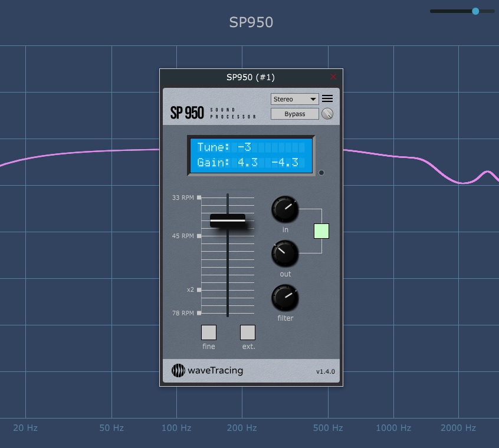Viewport: 499px width, 448px height.
Task: Click the waveTracing logo
Action: coord(207,370)
